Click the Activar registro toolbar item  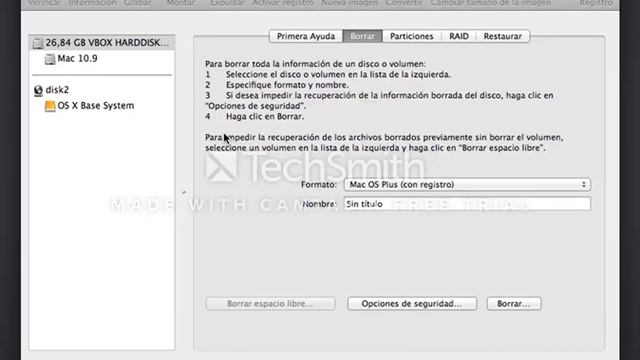pos(283,3)
